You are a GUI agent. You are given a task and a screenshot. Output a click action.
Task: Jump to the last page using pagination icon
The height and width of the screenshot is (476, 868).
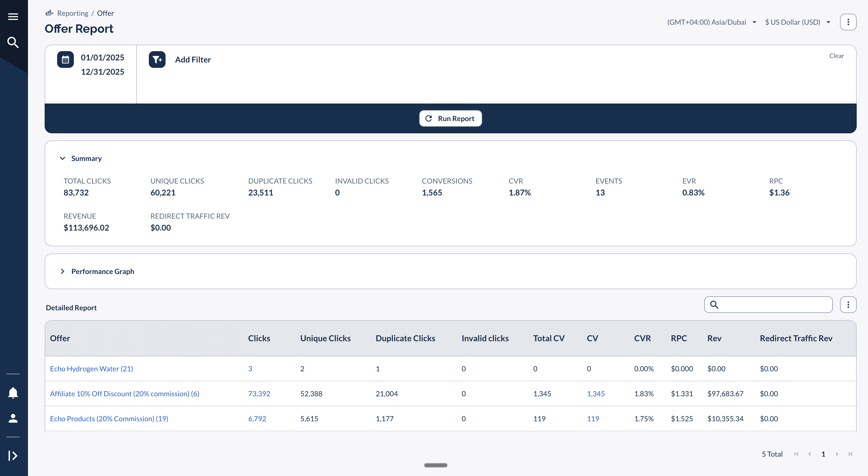(850, 454)
